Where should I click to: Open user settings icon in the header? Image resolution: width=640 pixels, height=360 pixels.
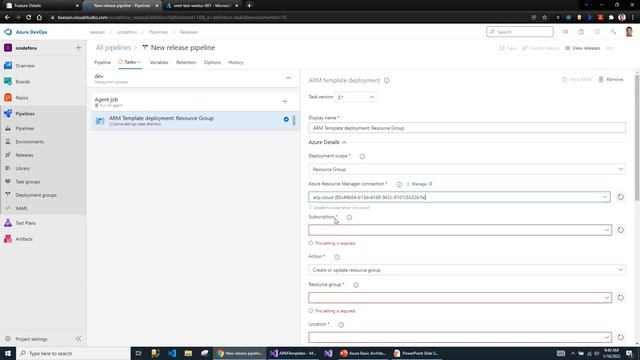pos(613,32)
